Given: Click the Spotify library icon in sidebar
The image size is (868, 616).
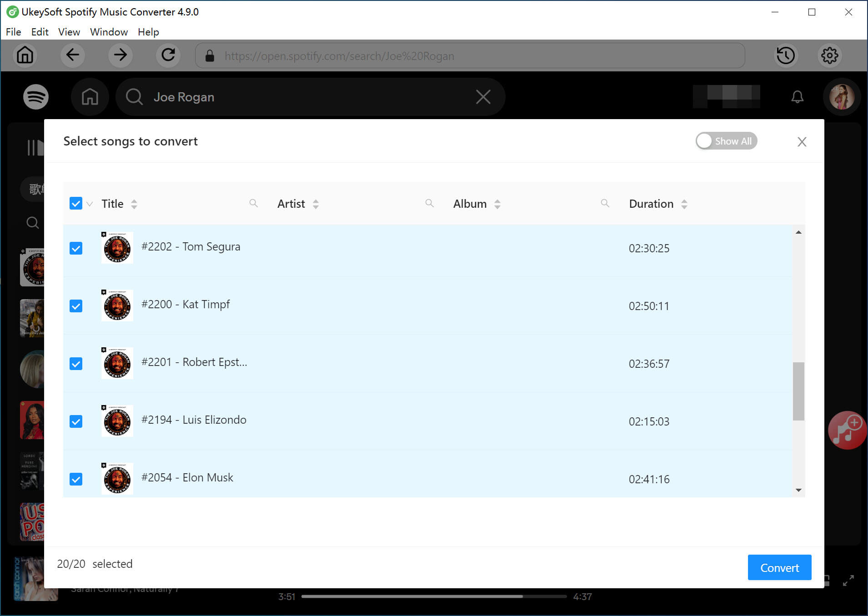Looking at the screenshot, I should pyautogui.click(x=35, y=148).
